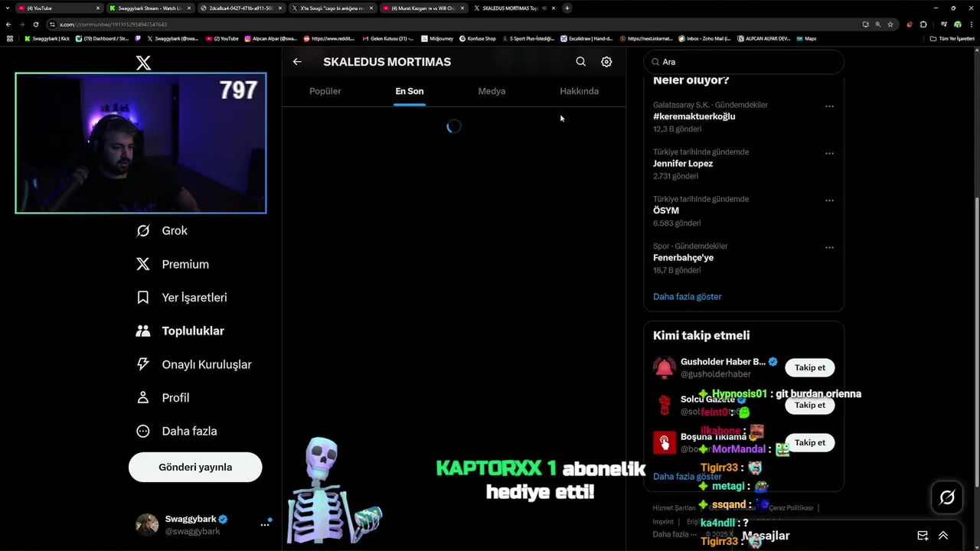Follow Boşuna Tıklama with Takip et
The height and width of the screenshot is (551, 980).
(809, 442)
